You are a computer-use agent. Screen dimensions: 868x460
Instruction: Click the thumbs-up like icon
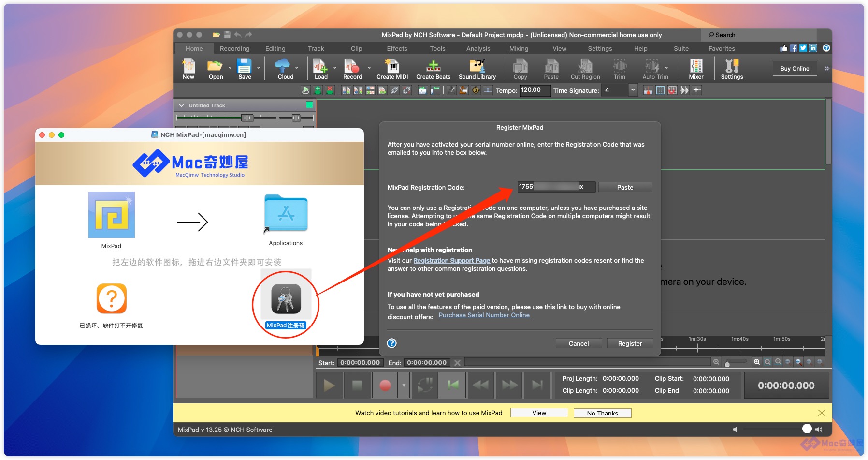pyautogui.click(x=784, y=48)
